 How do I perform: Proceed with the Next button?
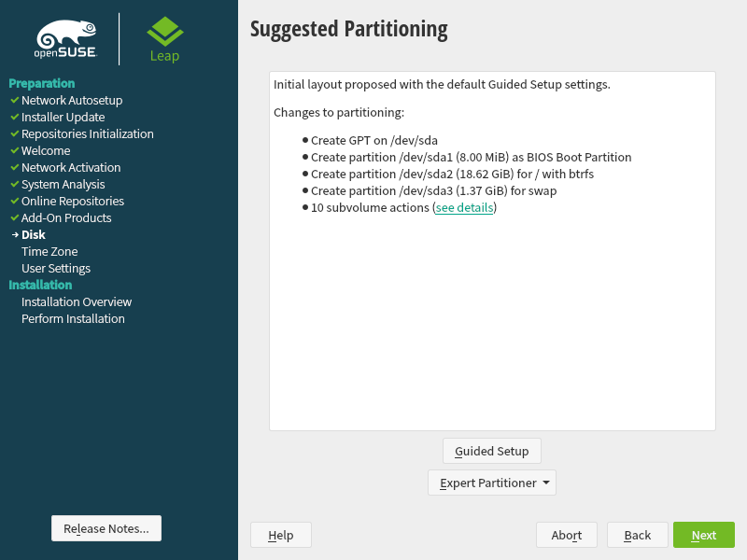coord(703,535)
